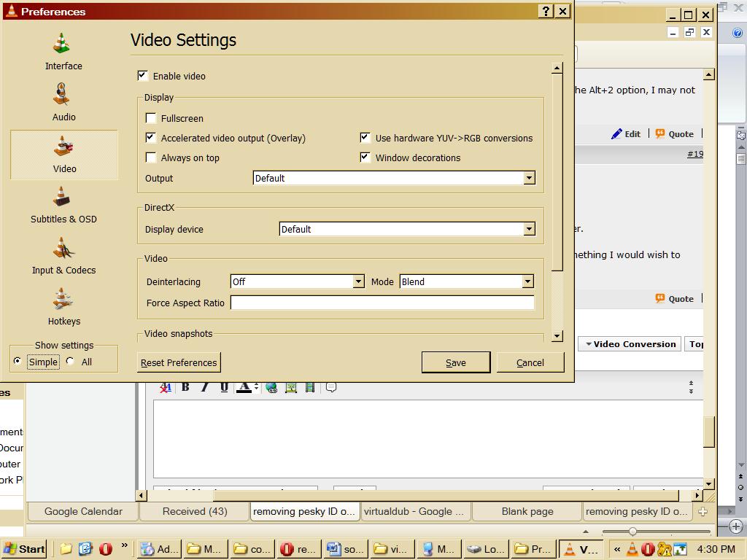This screenshot has width=747, height=560.
Task: Click in the Force Aspect Ratio field
Action: (x=382, y=303)
